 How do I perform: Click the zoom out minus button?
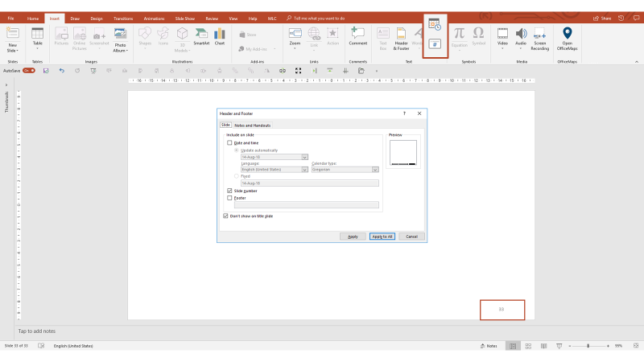coord(570,346)
